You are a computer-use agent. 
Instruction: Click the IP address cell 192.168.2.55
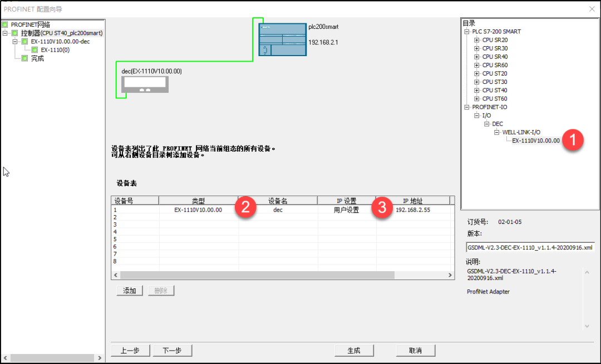(413, 210)
